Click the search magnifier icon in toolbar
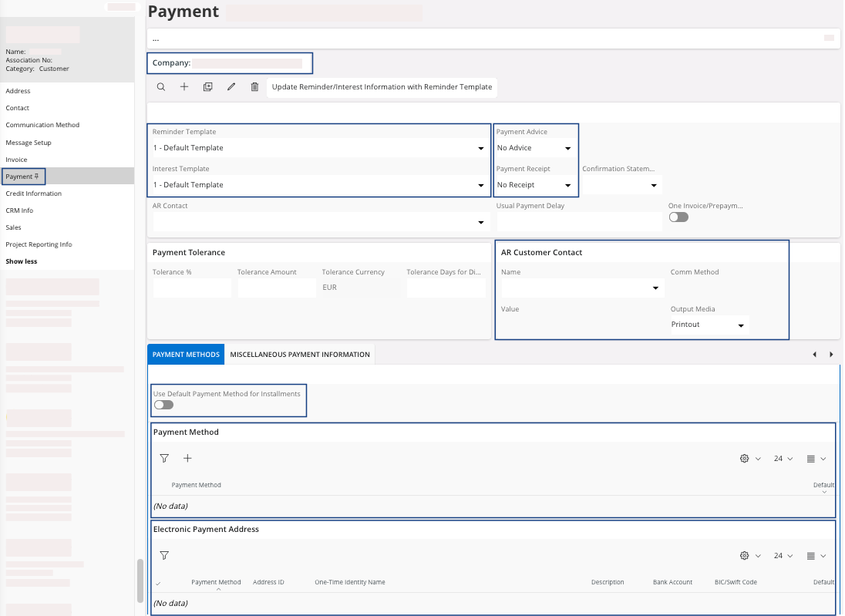The width and height of the screenshot is (845, 616). (x=161, y=87)
